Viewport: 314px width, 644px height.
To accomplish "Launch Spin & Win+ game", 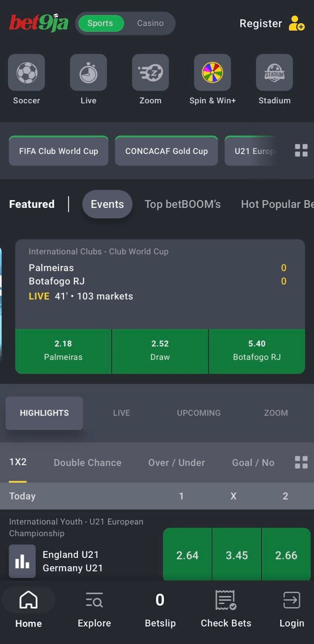I will pos(212,72).
